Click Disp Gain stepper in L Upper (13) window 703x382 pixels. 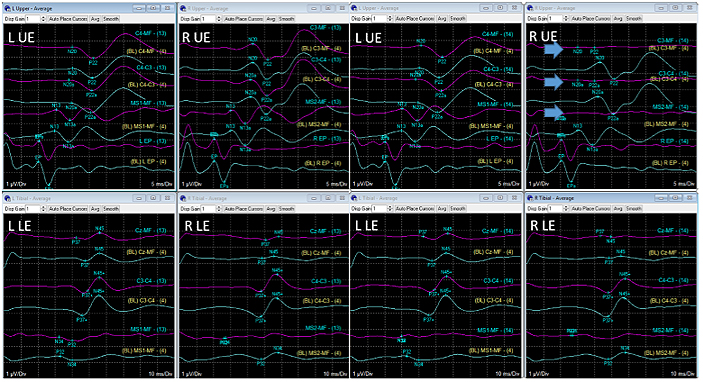coord(43,19)
